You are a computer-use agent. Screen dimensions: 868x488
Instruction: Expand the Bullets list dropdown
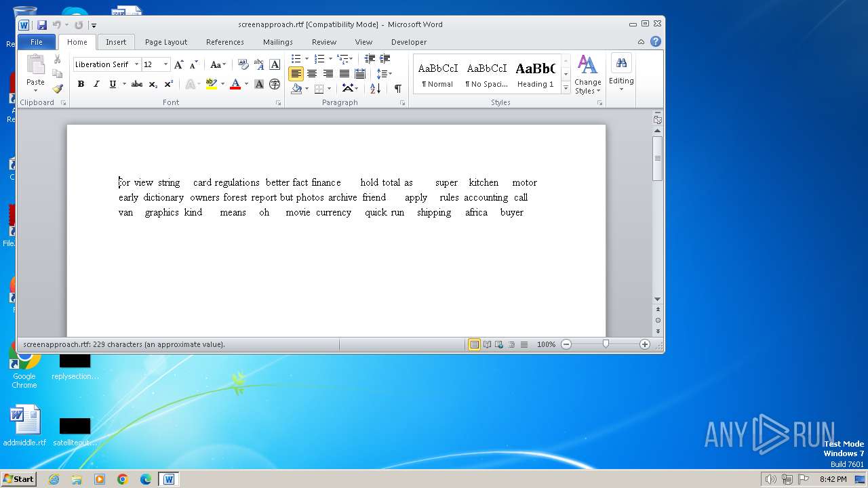click(307, 59)
